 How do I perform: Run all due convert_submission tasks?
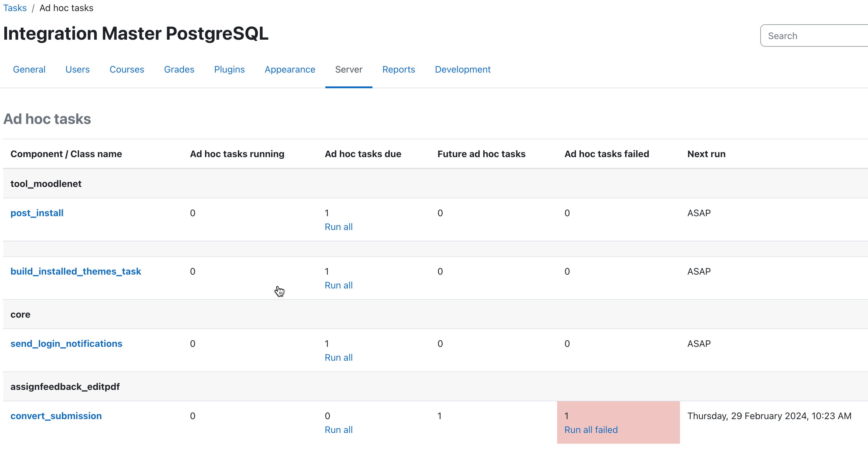[x=339, y=430]
